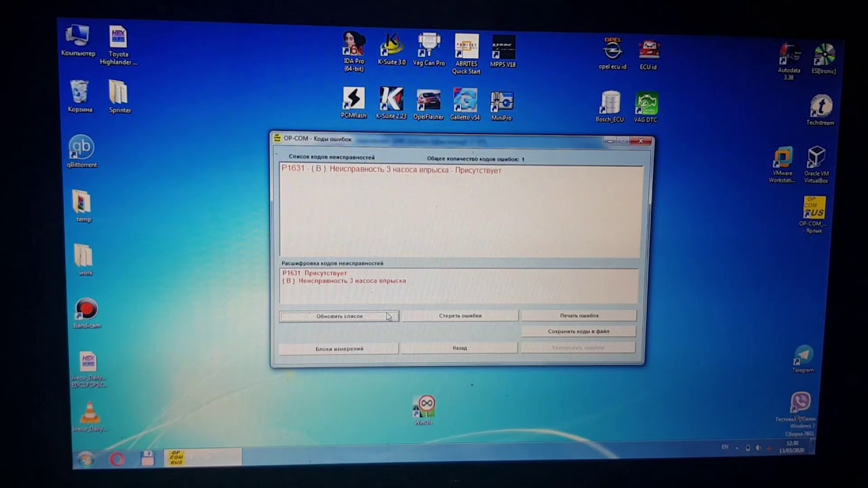Open the Компьютер desktop icon
Screen dimensions: 868x488
point(77,41)
